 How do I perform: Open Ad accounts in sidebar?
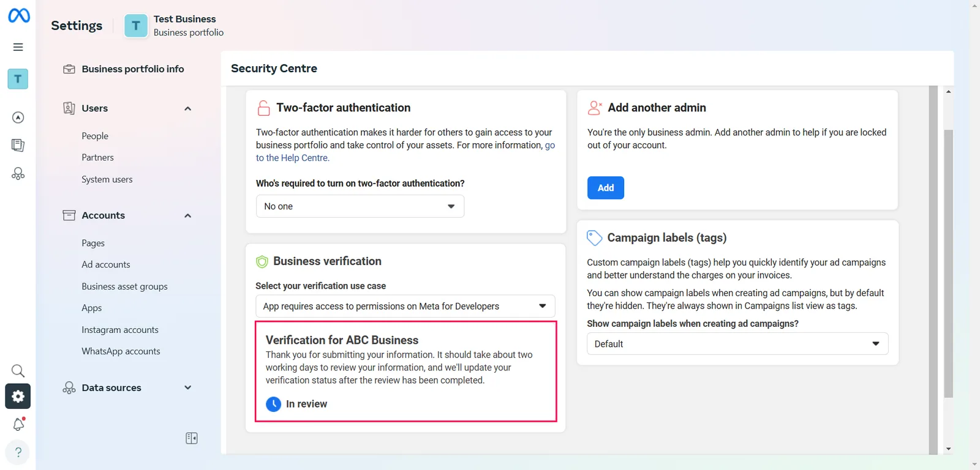coord(106,264)
